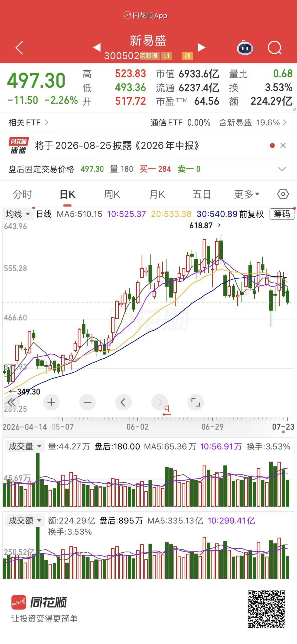This screenshot has height=644, width=297.
Task: Tap the MA5:510.15 indicator
Action: point(79,214)
